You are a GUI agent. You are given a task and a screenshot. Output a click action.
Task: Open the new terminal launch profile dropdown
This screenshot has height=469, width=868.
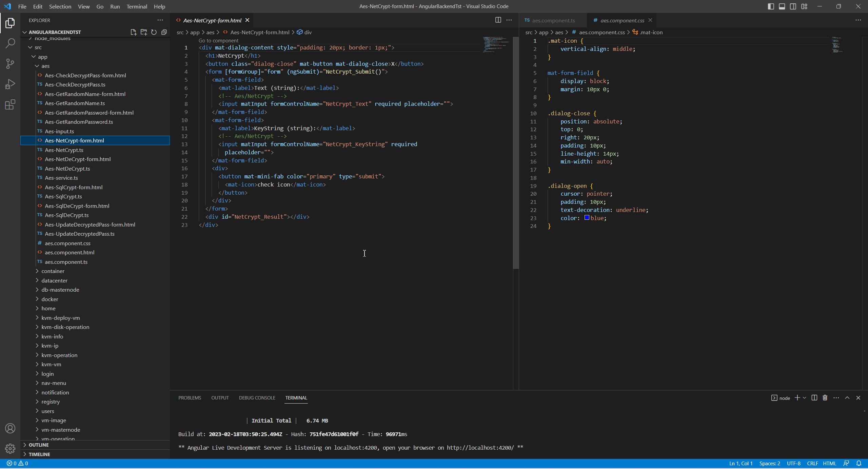point(805,398)
